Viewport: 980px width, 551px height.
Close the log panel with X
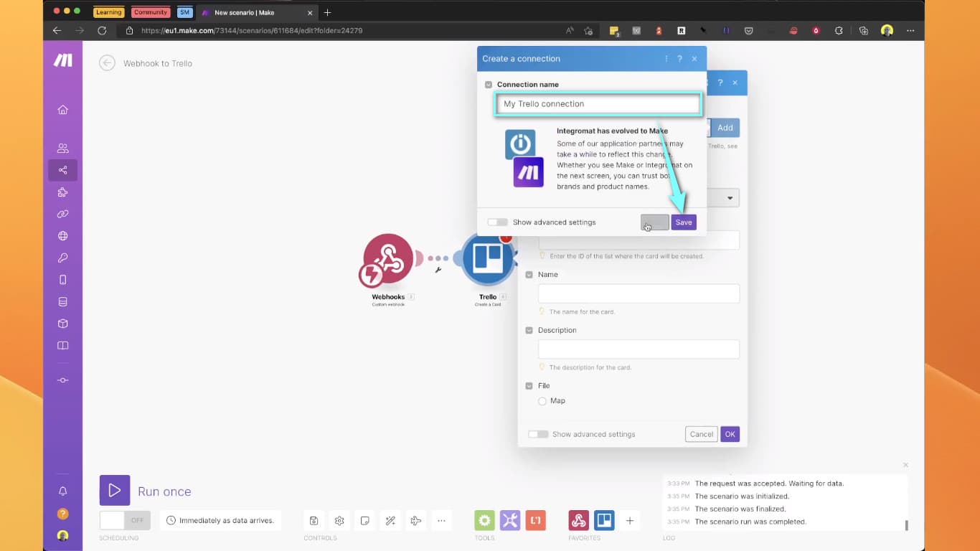(905, 466)
